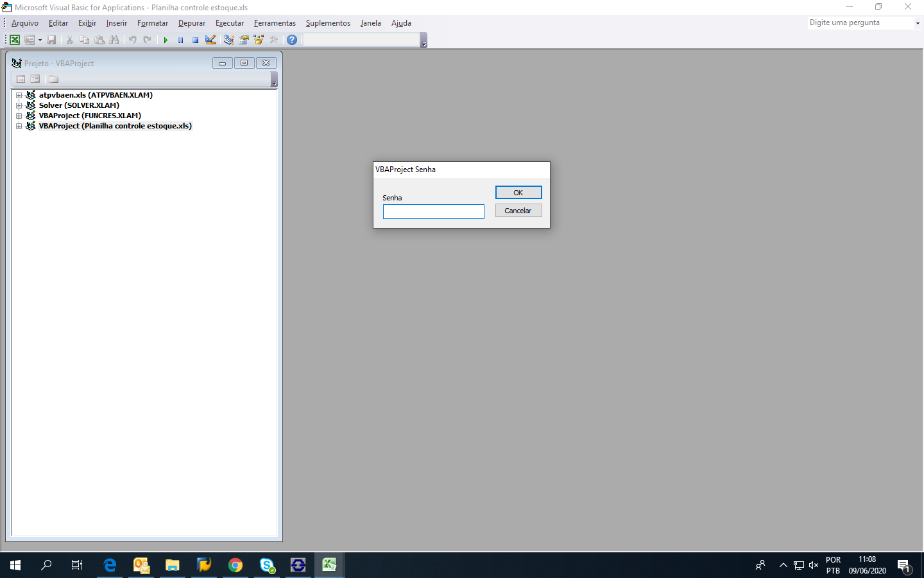Open the Suplementos menu
The width and height of the screenshot is (924, 578).
click(328, 23)
